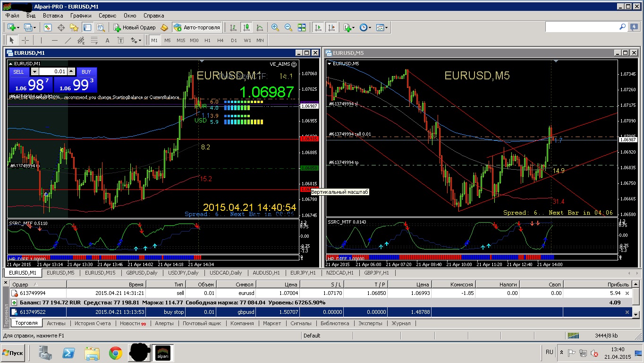Open the trade volume dropdown beside SELL
Screen dimensions: 644x363
tap(35, 71)
